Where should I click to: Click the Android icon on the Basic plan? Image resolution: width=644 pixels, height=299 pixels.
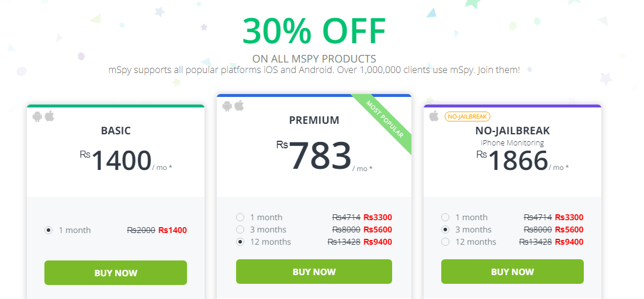coord(37,116)
